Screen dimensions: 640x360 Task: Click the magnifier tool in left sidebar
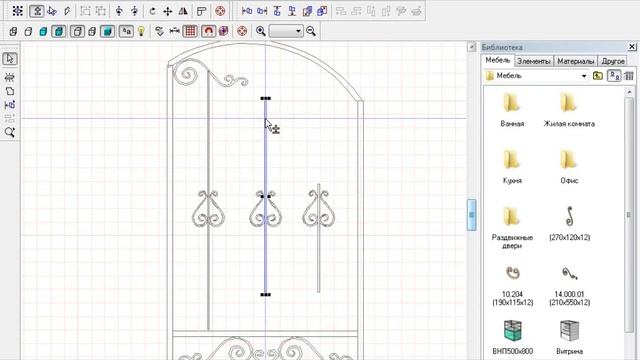(x=10, y=132)
